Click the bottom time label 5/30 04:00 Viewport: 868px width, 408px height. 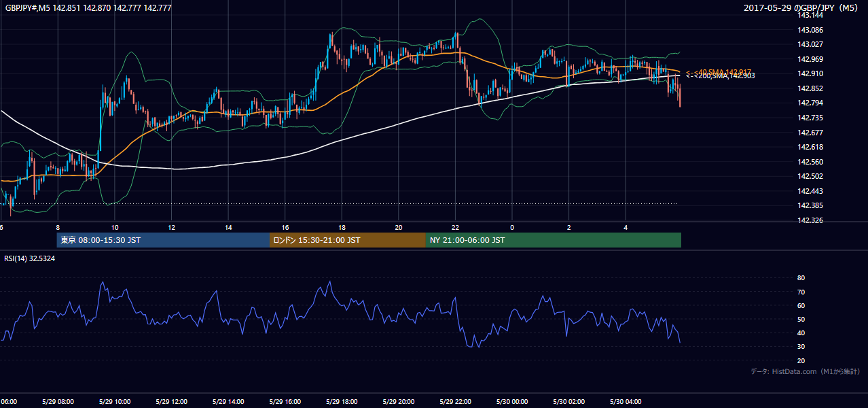pyautogui.click(x=626, y=402)
